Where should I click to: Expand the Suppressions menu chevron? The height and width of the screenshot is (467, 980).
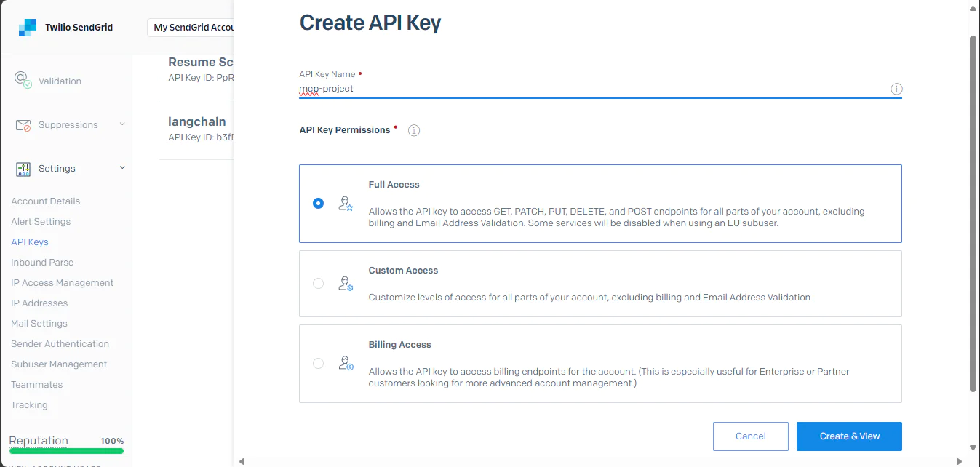(121, 124)
